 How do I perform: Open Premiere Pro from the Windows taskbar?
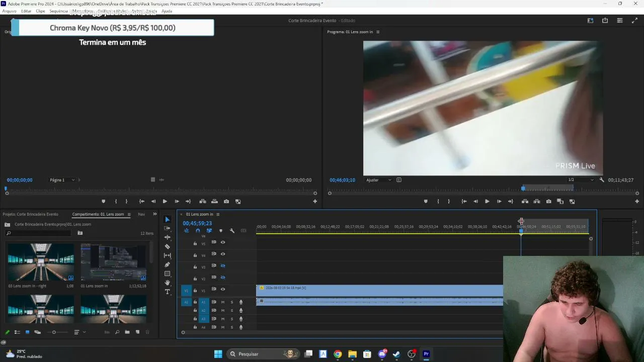point(426,354)
